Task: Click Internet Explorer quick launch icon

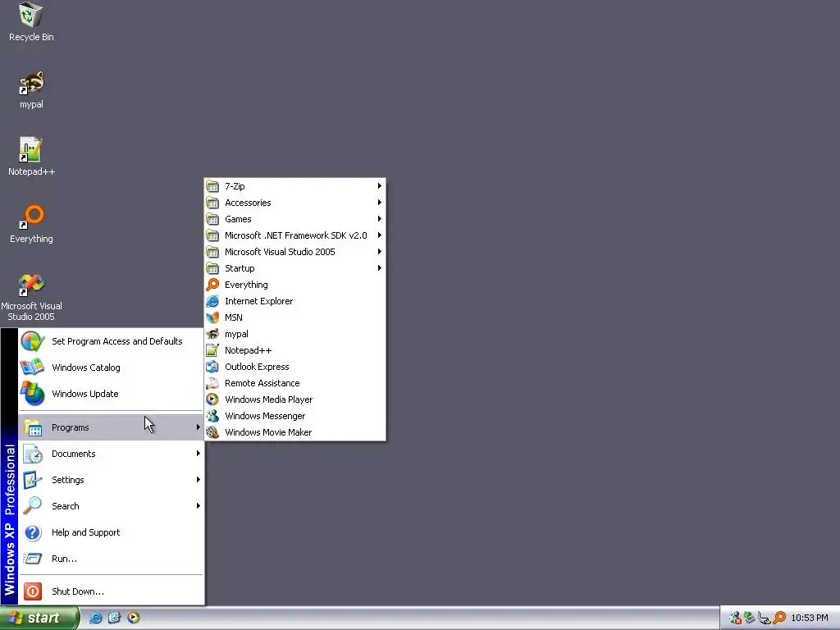Action: [95, 618]
